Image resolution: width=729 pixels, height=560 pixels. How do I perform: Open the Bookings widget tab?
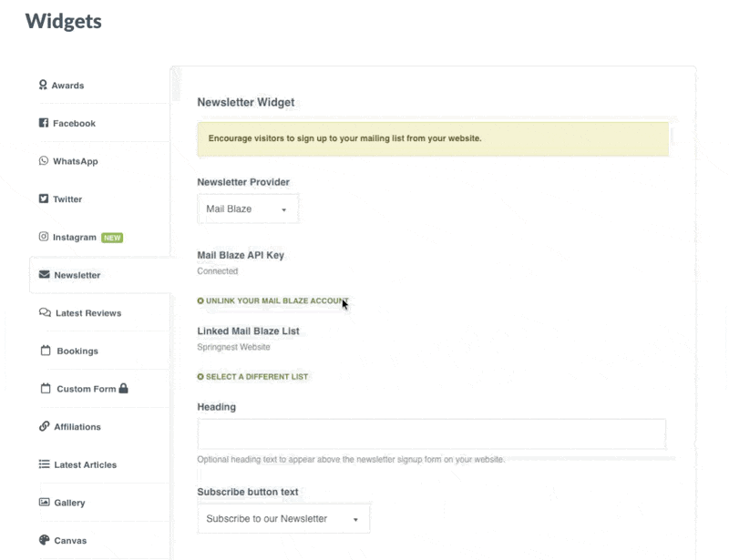(x=77, y=351)
